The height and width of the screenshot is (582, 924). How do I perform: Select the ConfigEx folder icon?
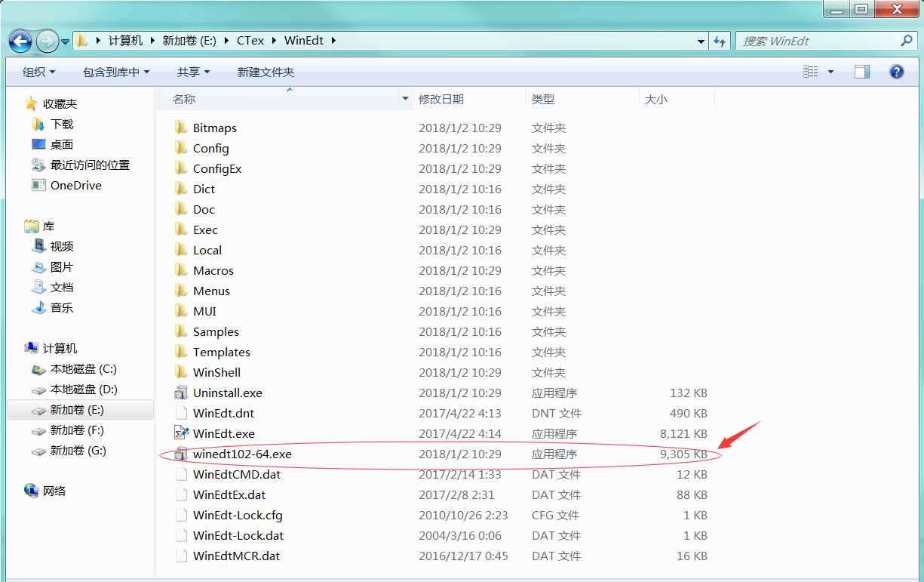click(x=181, y=168)
